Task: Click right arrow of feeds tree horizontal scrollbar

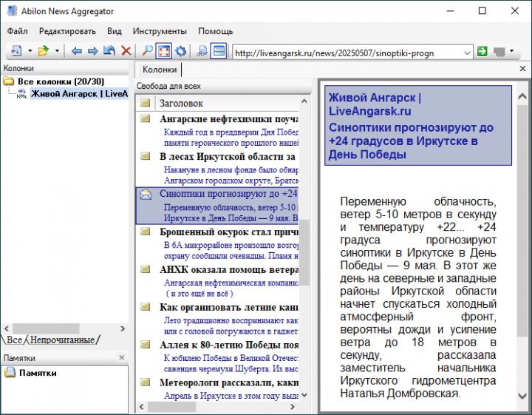Action: click(x=123, y=328)
